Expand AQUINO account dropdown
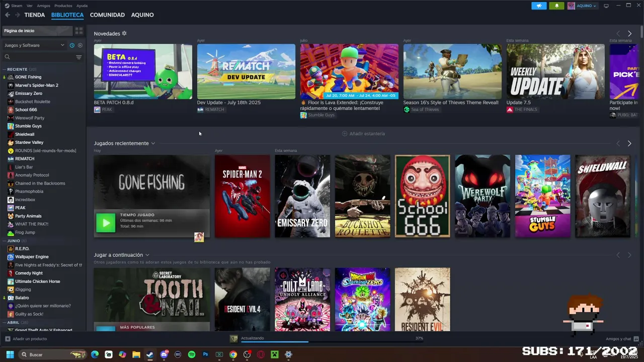The width and height of the screenshot is (644, 362). [x=582, y=6]
